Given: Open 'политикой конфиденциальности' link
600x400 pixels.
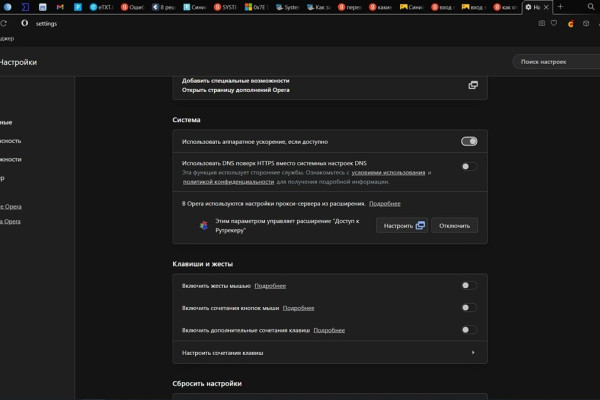Looking at the screenshot, I should (228, 182).
